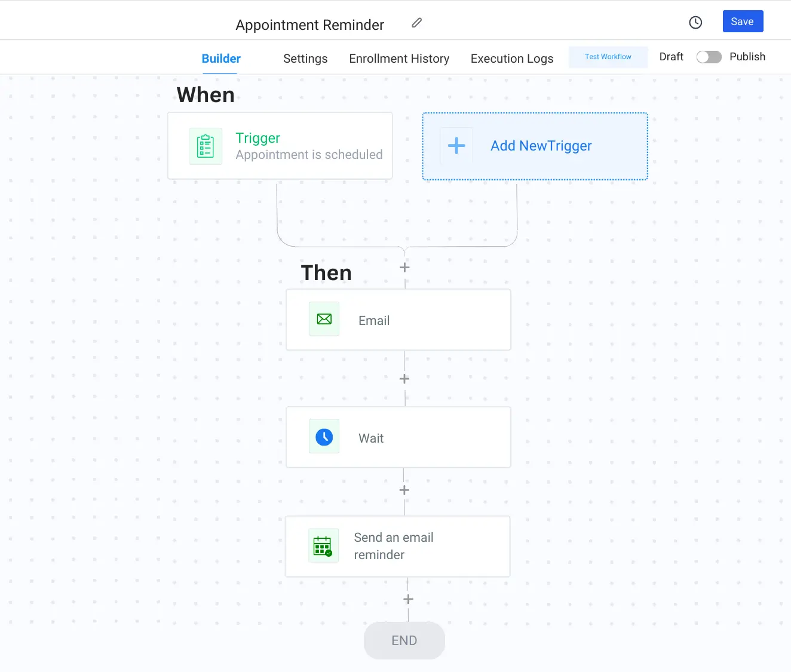
Task: Open version history clock icon
Action: (695, 23)
